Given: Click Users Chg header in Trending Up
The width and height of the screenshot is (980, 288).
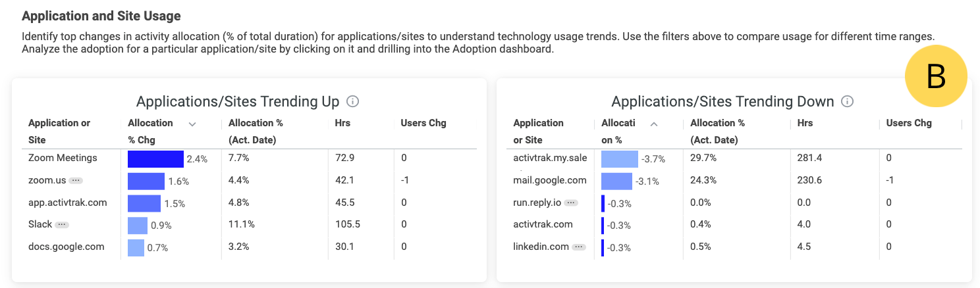Looking at the screenshot, I should click(423, 123).
